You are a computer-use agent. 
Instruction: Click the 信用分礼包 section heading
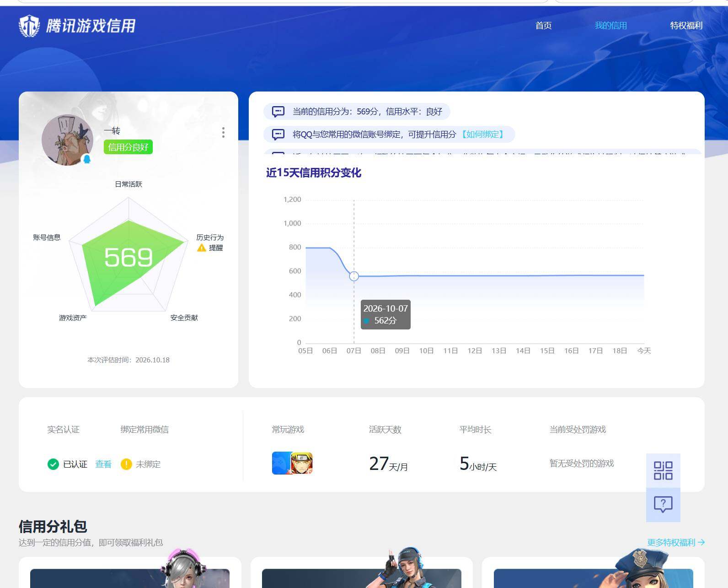click(53, 526)
